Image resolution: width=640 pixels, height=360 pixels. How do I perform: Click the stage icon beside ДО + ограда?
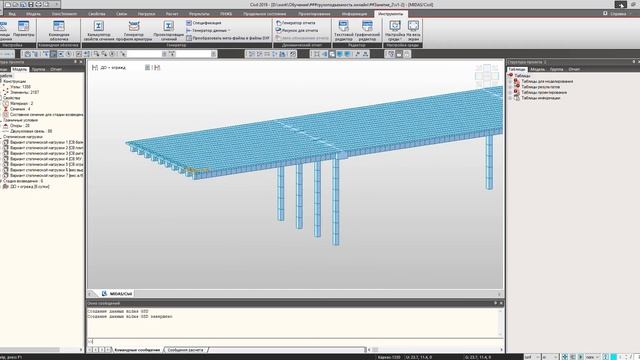click(x=95, y=67)
